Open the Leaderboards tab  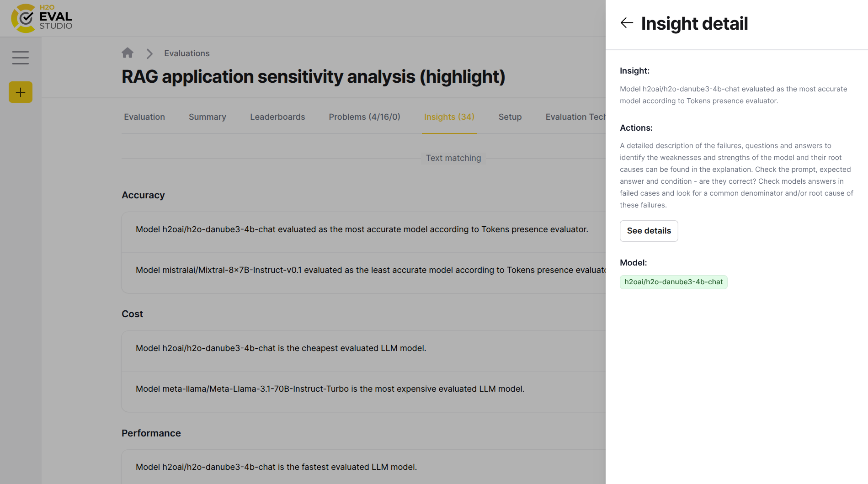(x=277, y=117)
